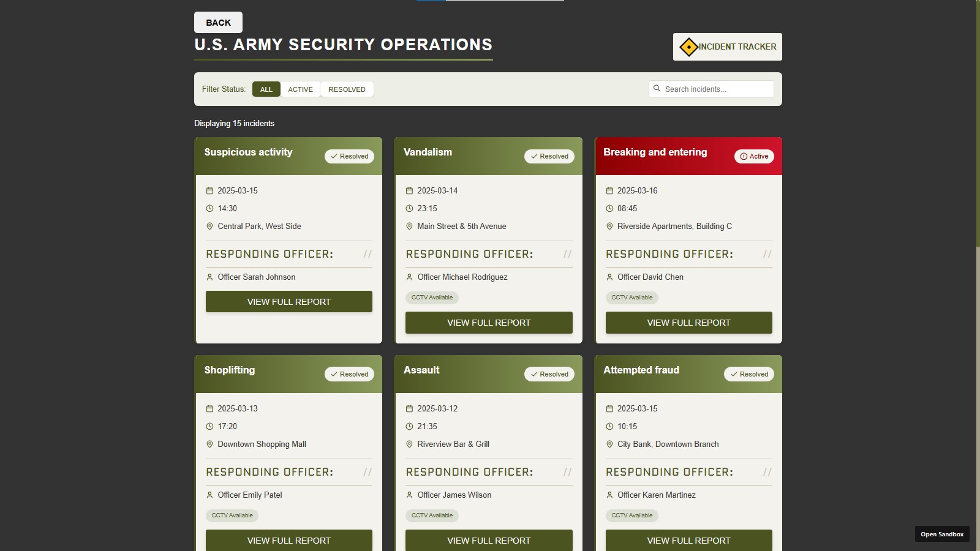Click the "Suspicious activity" card title

coord(248,152)
